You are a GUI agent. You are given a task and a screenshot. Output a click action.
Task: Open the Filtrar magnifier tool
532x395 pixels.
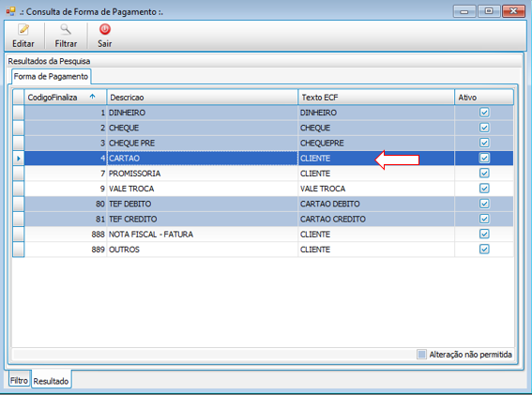(x=66, y=29)
